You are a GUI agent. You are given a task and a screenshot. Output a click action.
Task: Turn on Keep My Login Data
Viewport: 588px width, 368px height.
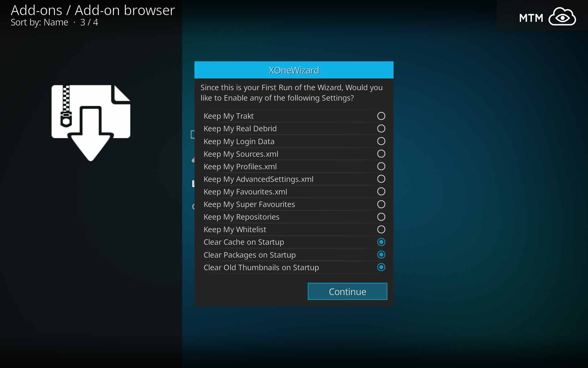[381, 141]
